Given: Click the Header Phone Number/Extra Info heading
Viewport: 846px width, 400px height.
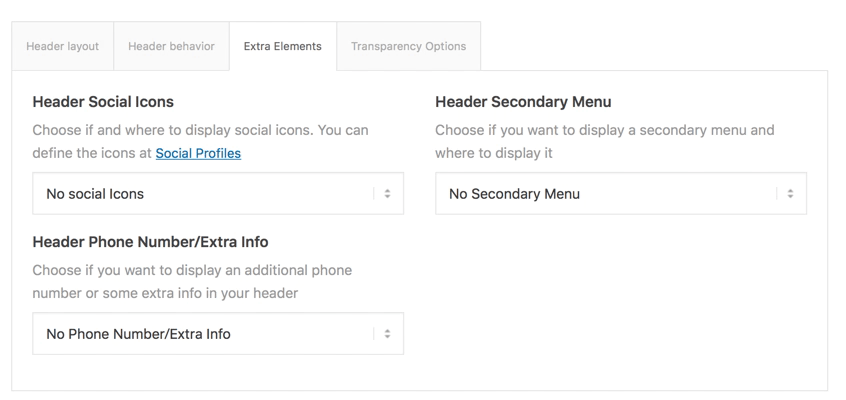Looking at the screenshot, I should (x=150, y=242).
